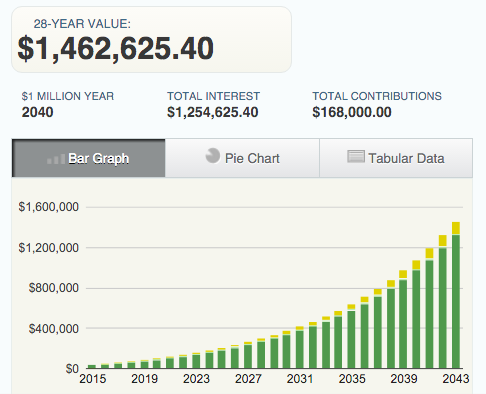Image resolution: width=486 pixels, height=394 pixels.
Task: Click the 2019 year label
Action: click(x=144, y=379)
